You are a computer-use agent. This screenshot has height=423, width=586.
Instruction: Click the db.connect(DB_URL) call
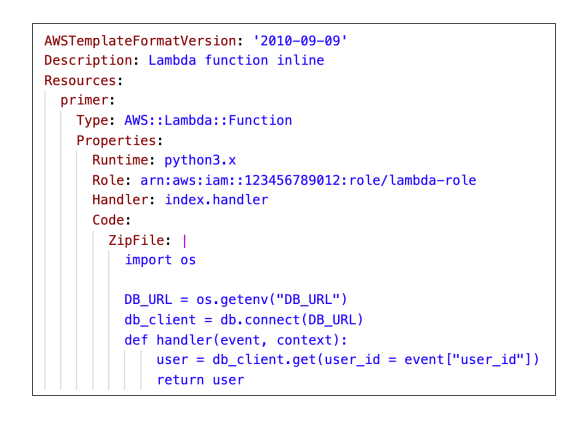pyautogui.click(x=292, y=320)
